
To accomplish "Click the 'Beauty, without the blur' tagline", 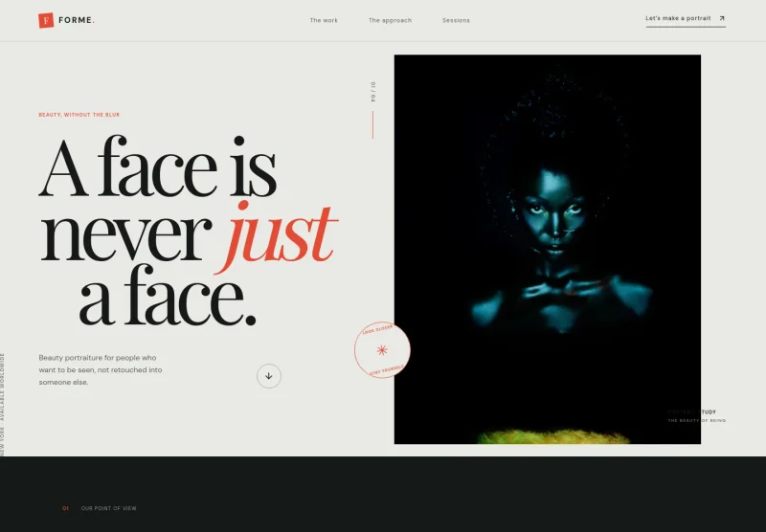I will (x=79, y=115).
